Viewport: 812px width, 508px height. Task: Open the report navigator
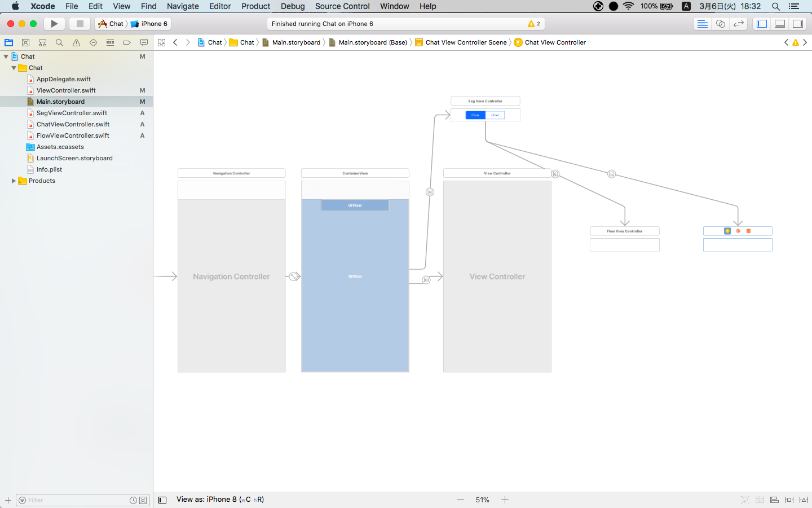[x=144, y=42]
